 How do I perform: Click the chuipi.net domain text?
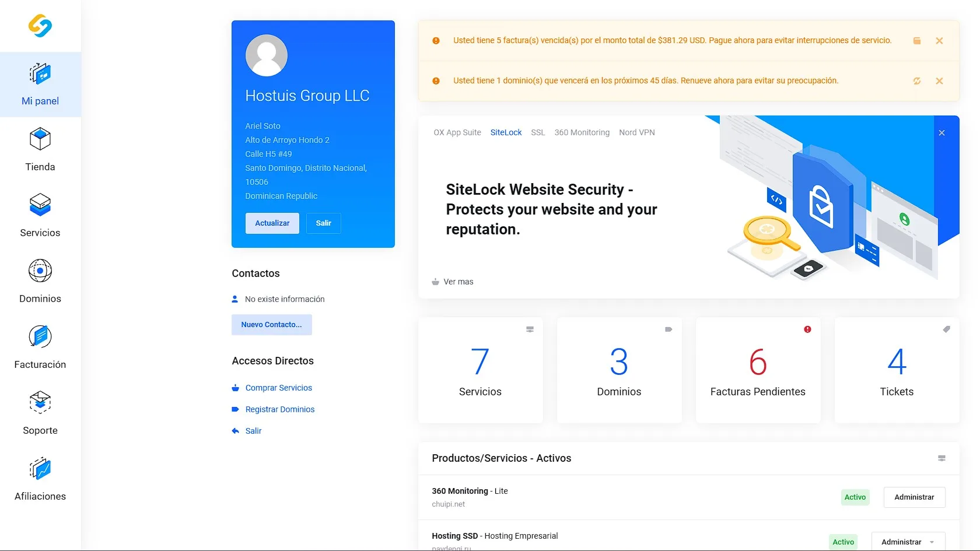(448, 504)
